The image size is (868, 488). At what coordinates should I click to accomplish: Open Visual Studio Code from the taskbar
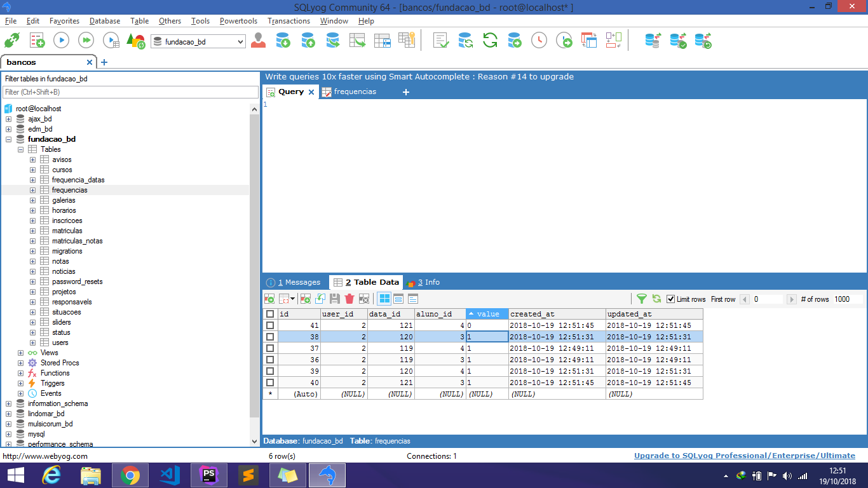170,475
